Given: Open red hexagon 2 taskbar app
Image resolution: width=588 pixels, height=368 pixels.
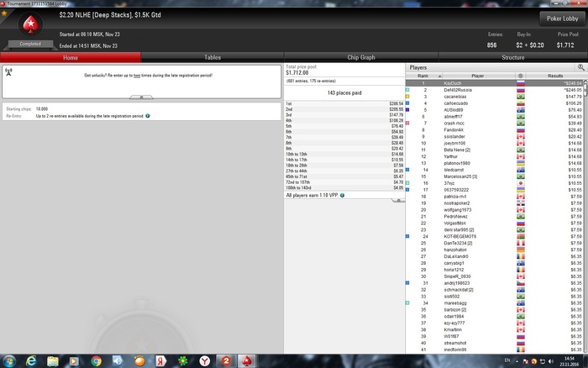Looking at the screenshot, I should click(x=226, y=361).
